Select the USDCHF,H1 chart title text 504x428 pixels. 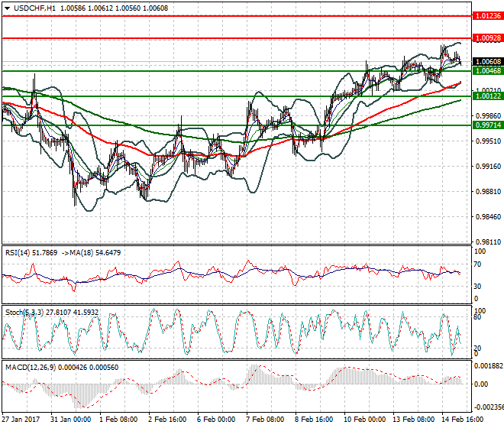34,8
